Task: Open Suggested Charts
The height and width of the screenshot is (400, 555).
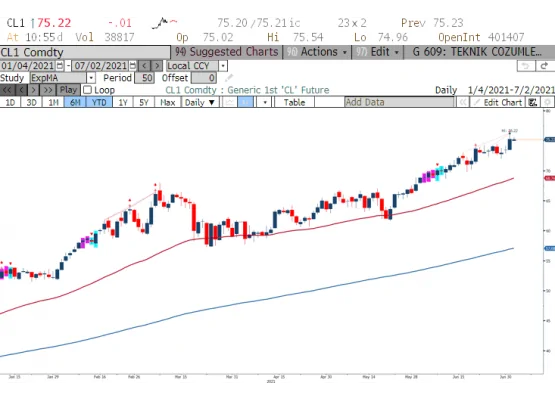Action: tap(227, 52)
